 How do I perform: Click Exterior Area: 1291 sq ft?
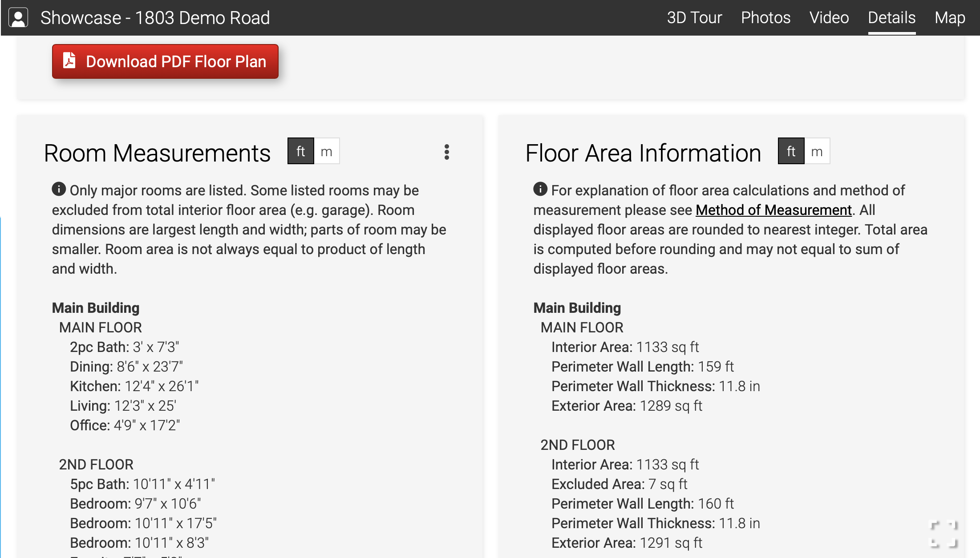[627, 543]
